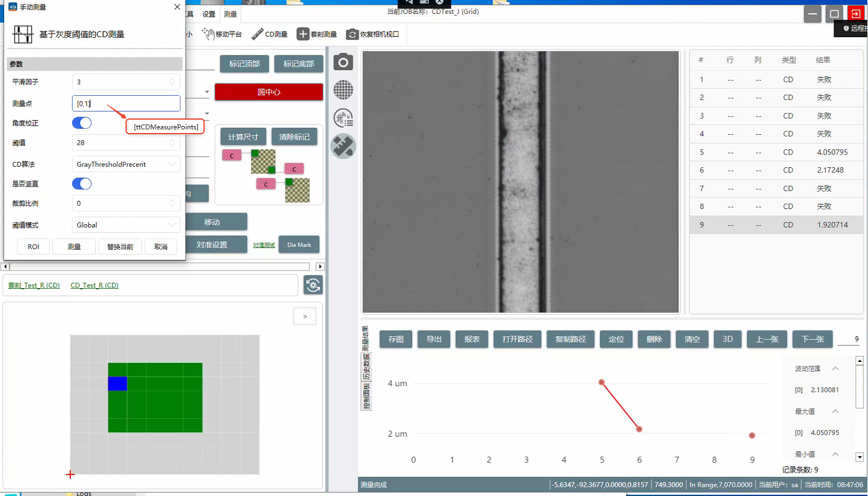Collapse the 波动范围 section

coord(835,369)
